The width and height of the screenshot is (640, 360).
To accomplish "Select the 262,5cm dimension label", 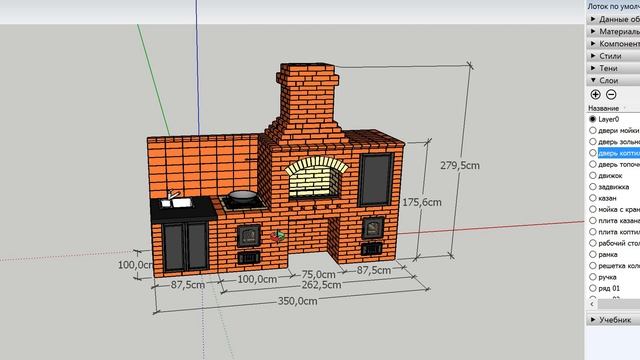I will point(321,285).
